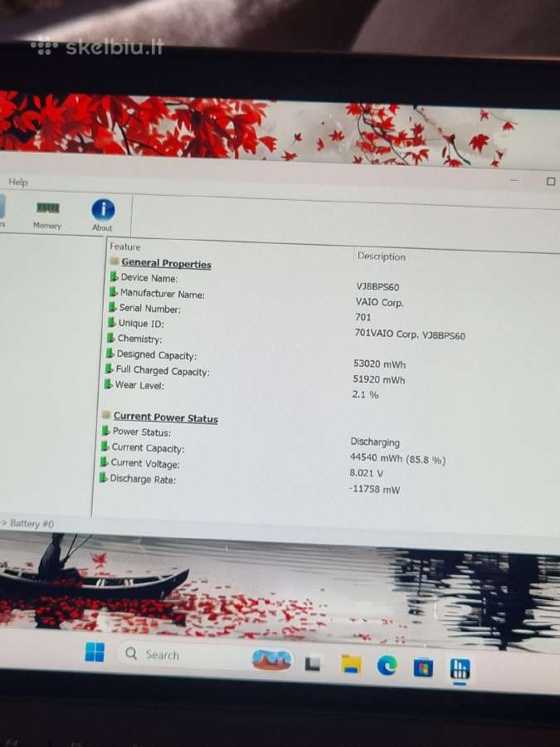Click the Discharging status value
560x747 pixels.
(x=375, y=442)
